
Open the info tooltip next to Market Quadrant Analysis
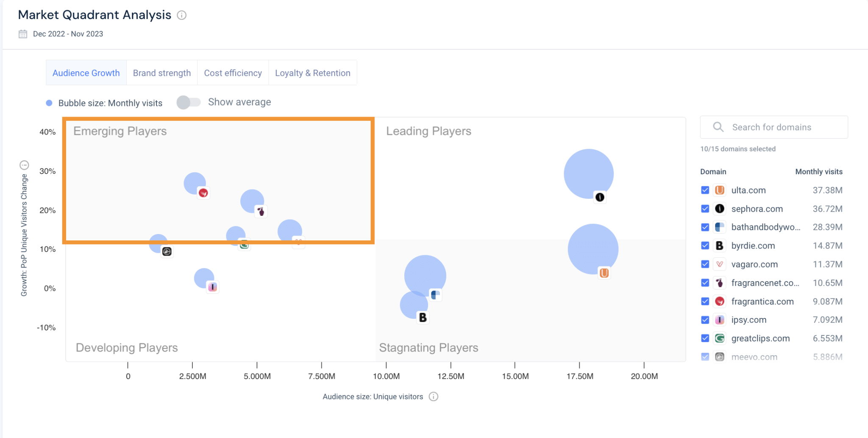182,15
